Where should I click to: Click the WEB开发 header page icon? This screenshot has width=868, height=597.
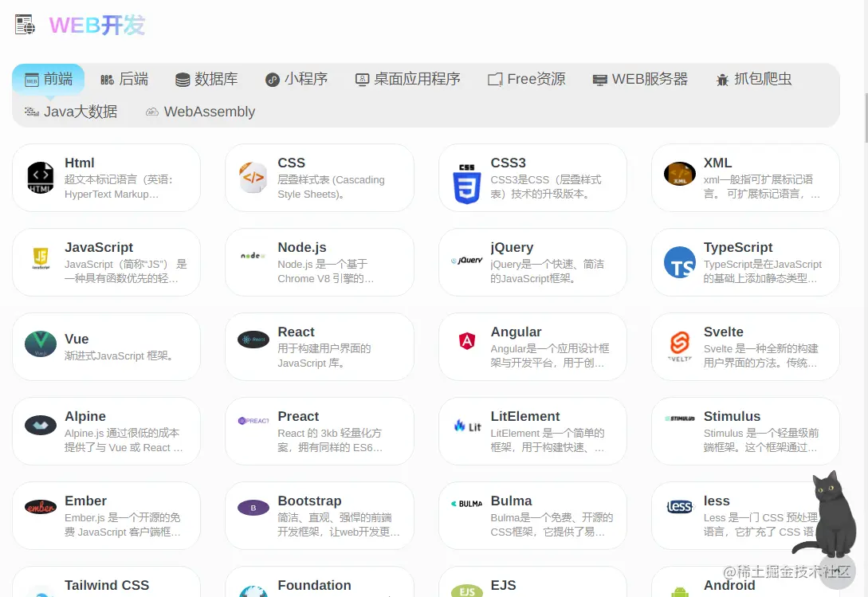tap(25, 25)
